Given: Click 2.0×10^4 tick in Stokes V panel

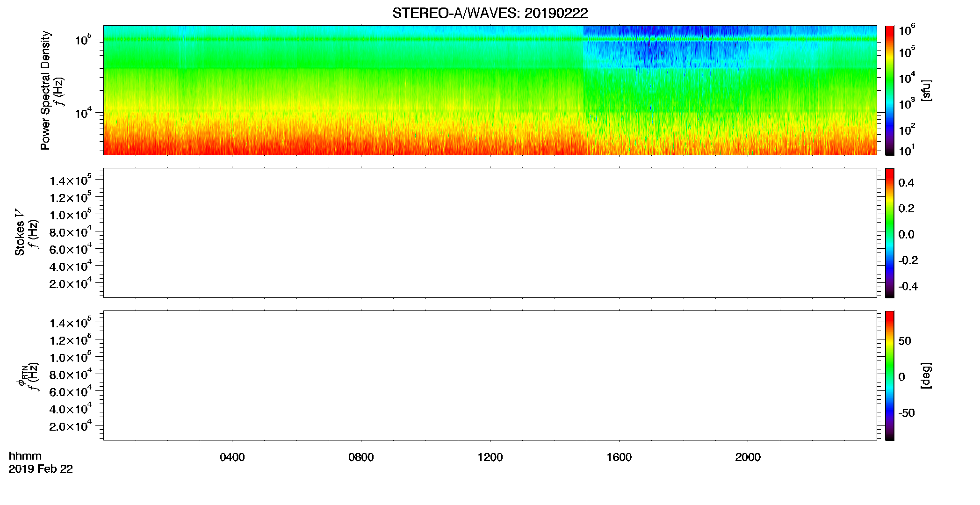Looking at the screenshot, I should pos(71,283).
